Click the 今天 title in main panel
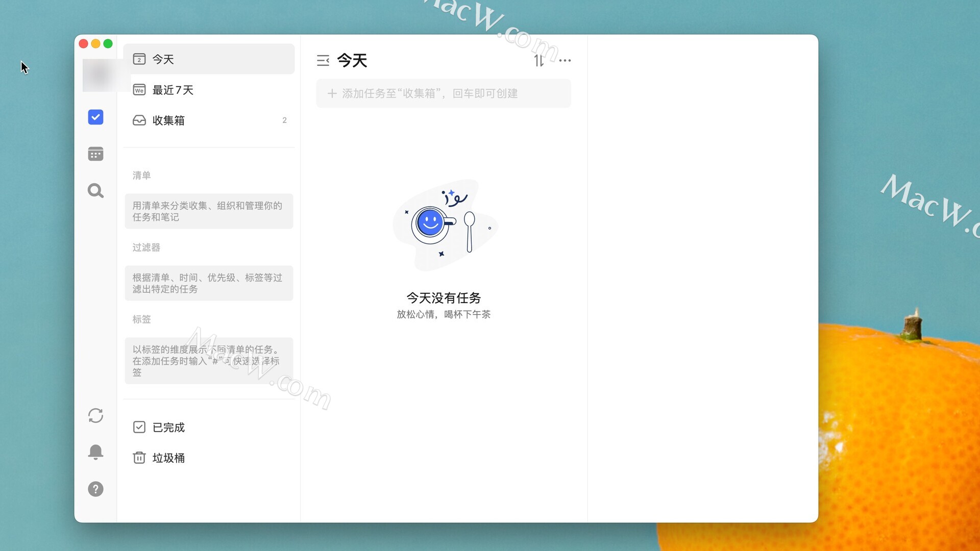Viewport: 980px width, 551px height. tap(352, 61)
